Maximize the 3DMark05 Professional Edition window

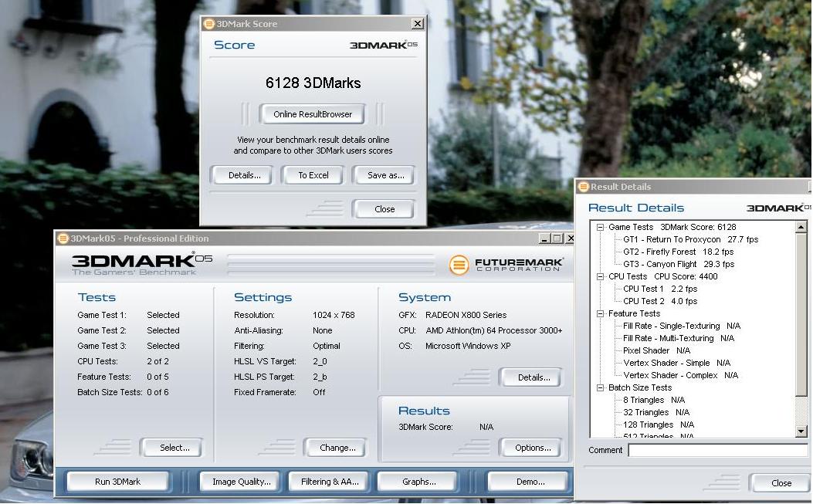point(557,238)
